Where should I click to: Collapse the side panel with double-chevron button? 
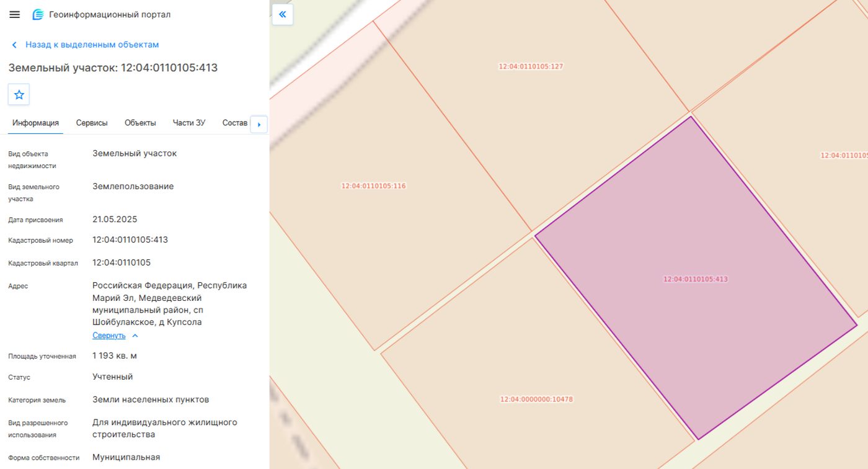coord(283,14)
